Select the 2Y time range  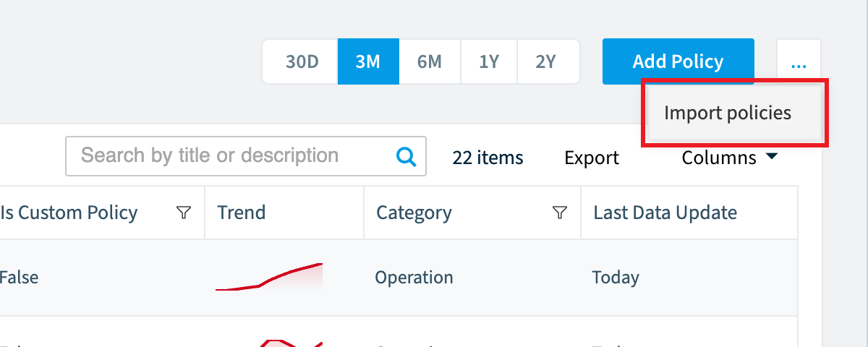coord(548,61)
